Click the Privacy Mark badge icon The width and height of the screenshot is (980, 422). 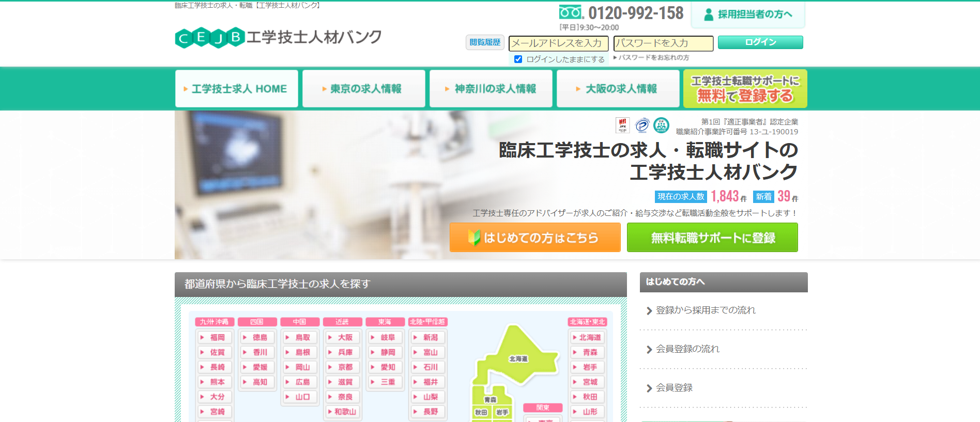tap(642, 125)
